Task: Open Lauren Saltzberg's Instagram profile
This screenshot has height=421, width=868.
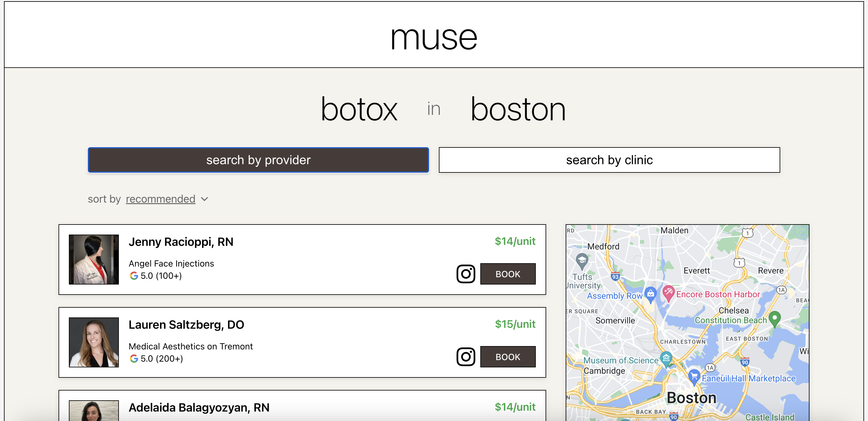Action: coord(466,357)
